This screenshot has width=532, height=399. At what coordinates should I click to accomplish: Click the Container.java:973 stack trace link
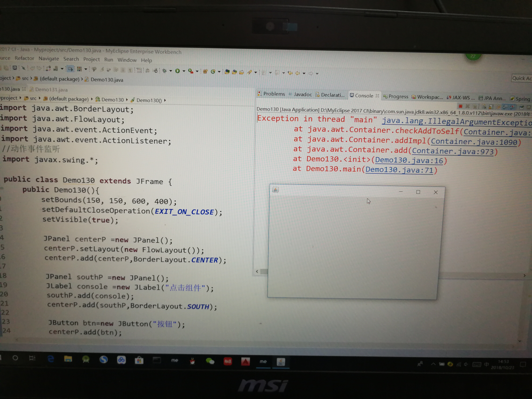point(453,151)
